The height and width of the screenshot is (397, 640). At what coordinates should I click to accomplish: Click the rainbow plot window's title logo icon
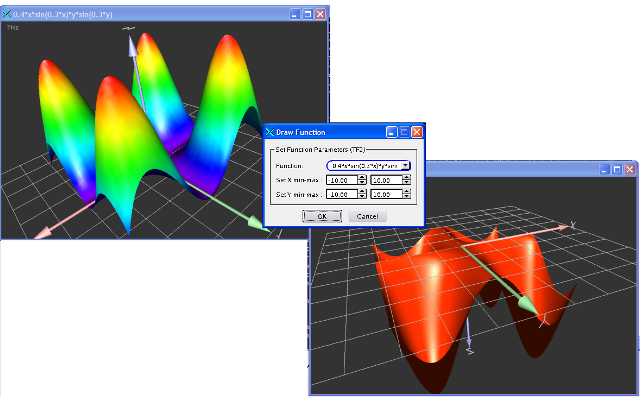7,14
